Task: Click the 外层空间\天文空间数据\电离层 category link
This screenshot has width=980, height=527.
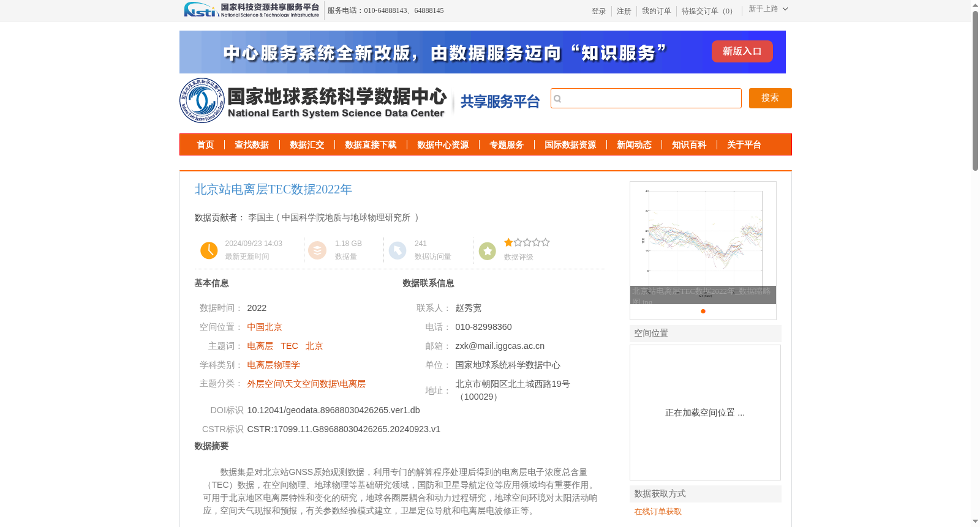Action: [x=306, y=384]
